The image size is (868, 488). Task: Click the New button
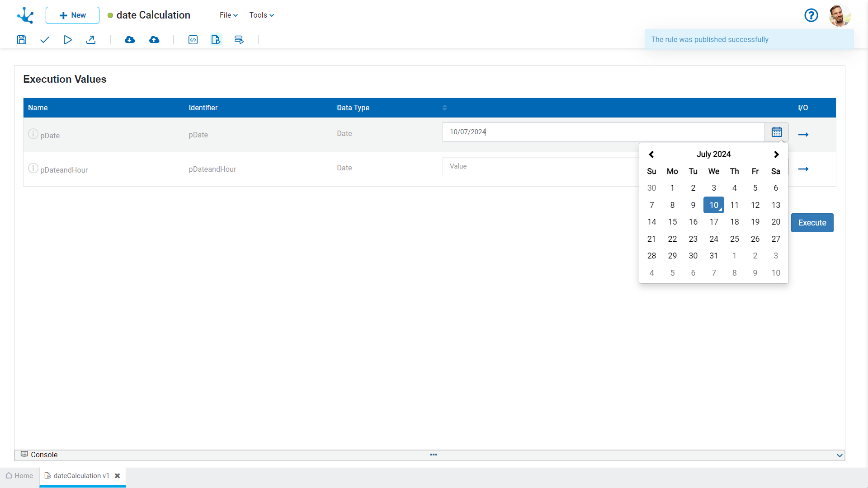[x=72, y=15]
